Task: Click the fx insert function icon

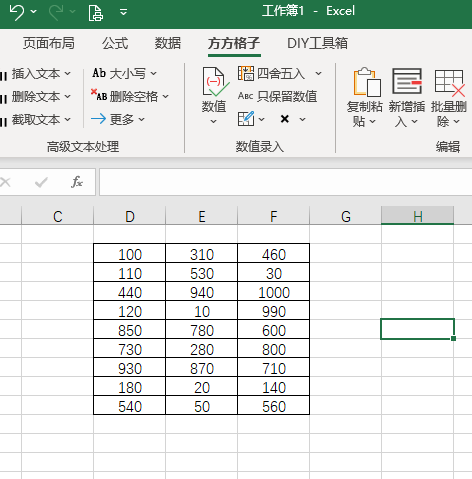Action: (77, 182)
